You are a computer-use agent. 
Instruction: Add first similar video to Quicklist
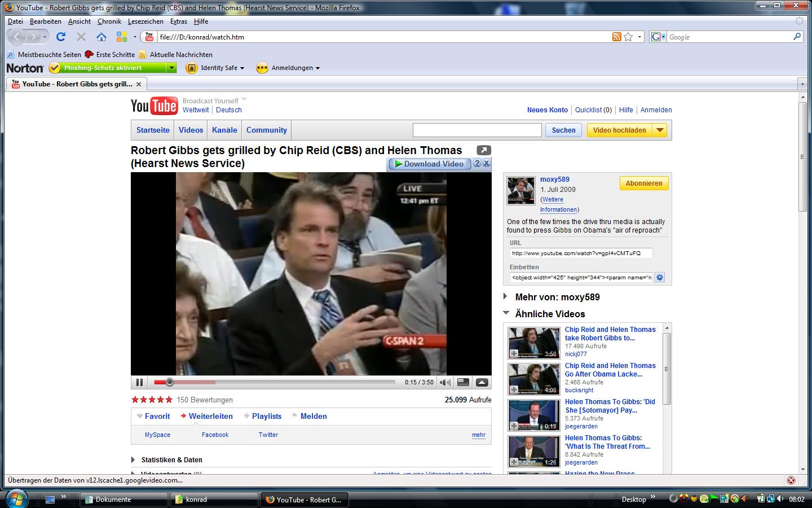(514, 354)
